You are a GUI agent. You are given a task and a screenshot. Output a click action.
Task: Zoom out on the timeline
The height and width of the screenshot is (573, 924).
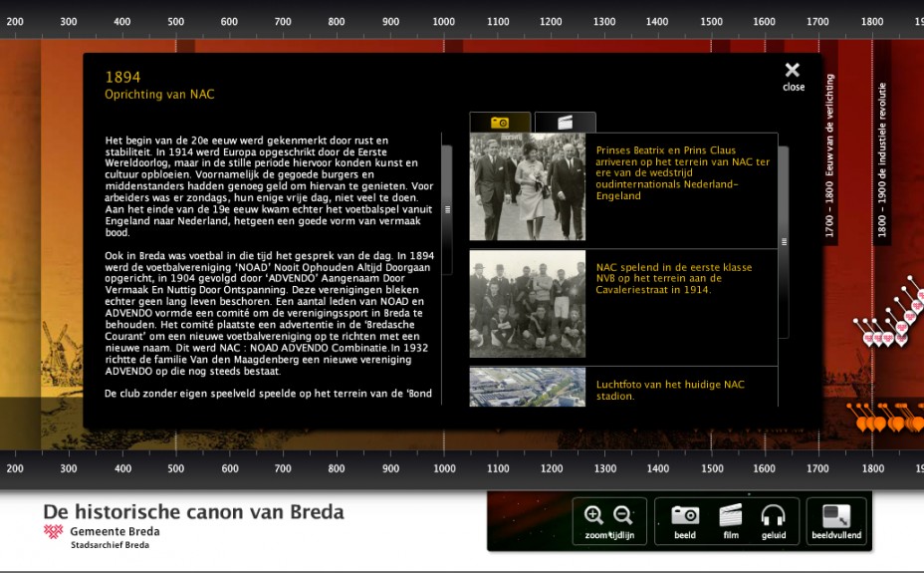click(x=623, y=514)
